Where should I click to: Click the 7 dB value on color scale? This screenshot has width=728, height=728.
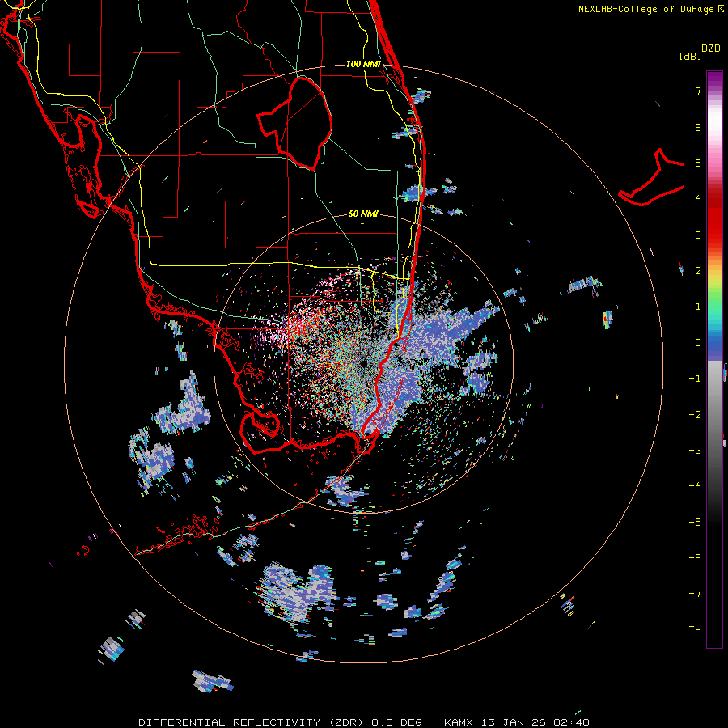(698, 91)
